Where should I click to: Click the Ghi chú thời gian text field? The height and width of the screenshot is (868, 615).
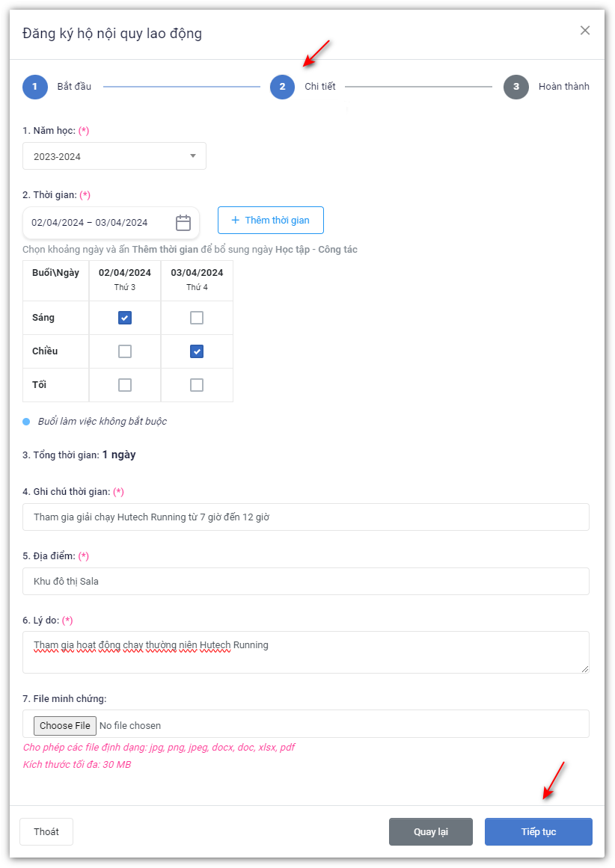(305, 517)
